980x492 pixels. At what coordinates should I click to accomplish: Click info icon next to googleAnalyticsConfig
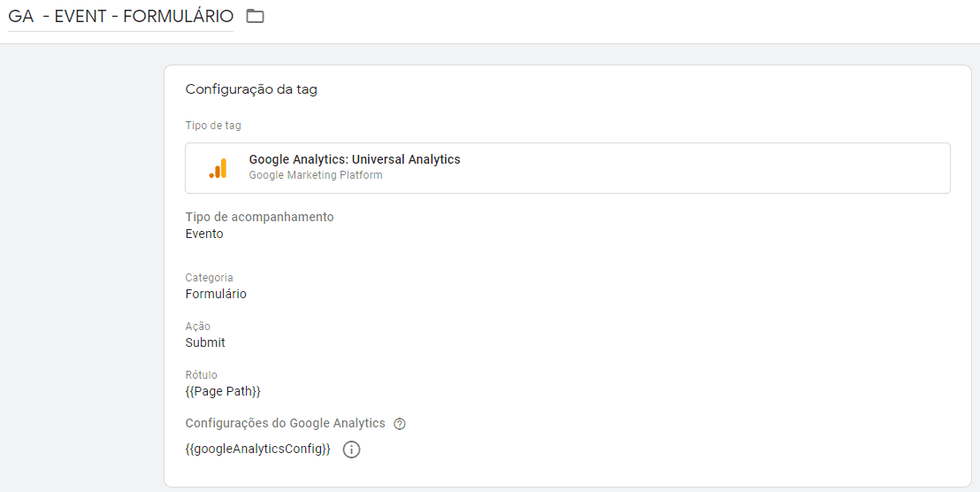click(351, 450)
